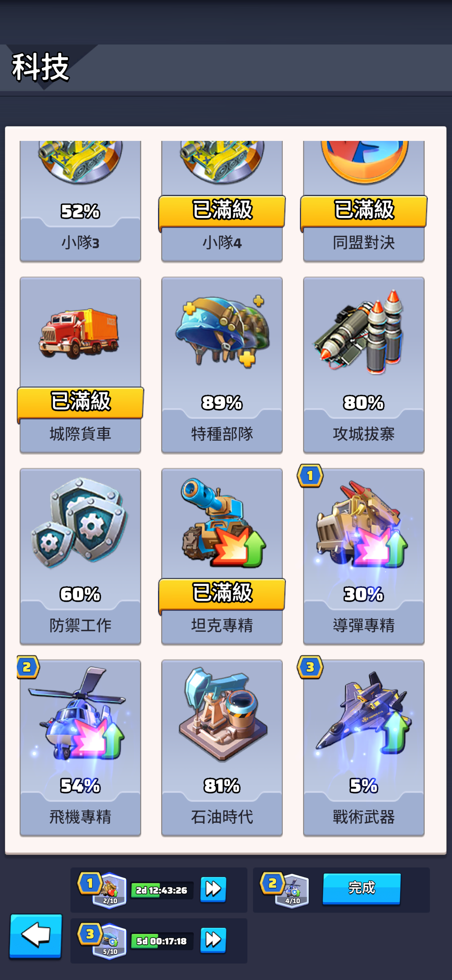The height and width of the screenshot is (980, 452).
Task: Click the 2d 12:43:26 research progress bar
Action: pyautogui.click(x=162, y=890)
